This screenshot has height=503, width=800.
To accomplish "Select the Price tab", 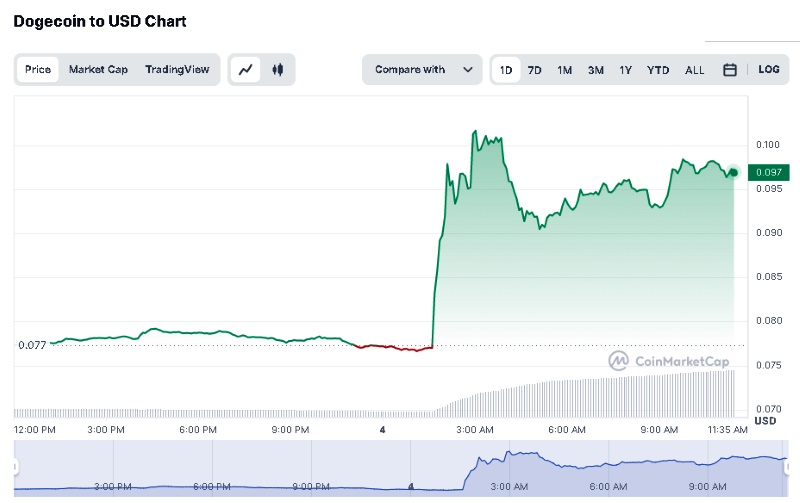I will click(38, 70).
